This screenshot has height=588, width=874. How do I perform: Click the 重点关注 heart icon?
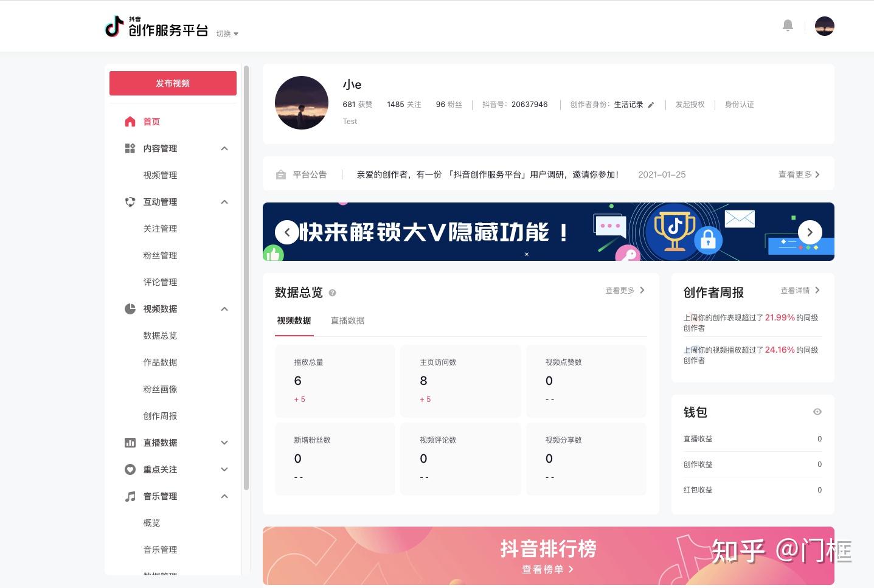pyautogui.click(x=130, y=469)
